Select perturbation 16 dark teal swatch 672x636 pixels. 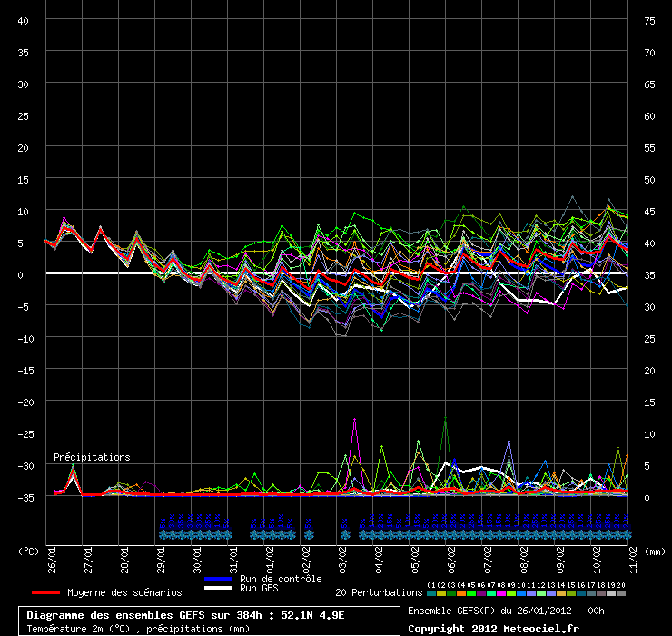(x=581, y=593)
